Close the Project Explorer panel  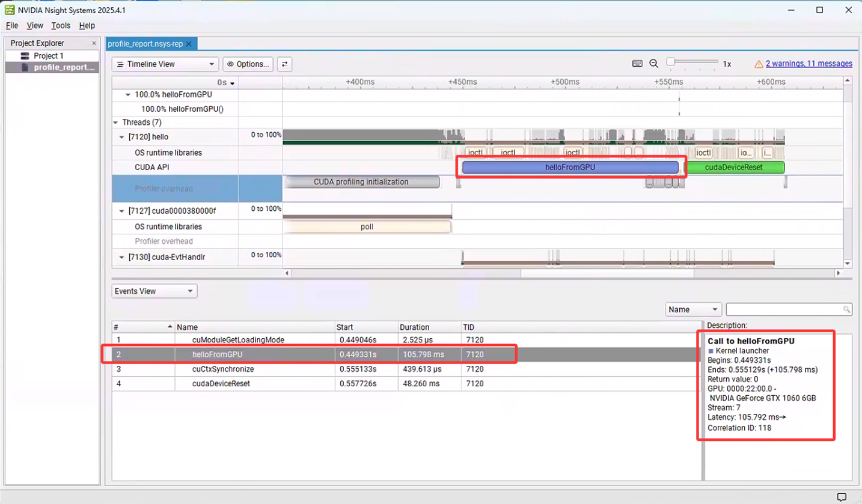[94, 43]
